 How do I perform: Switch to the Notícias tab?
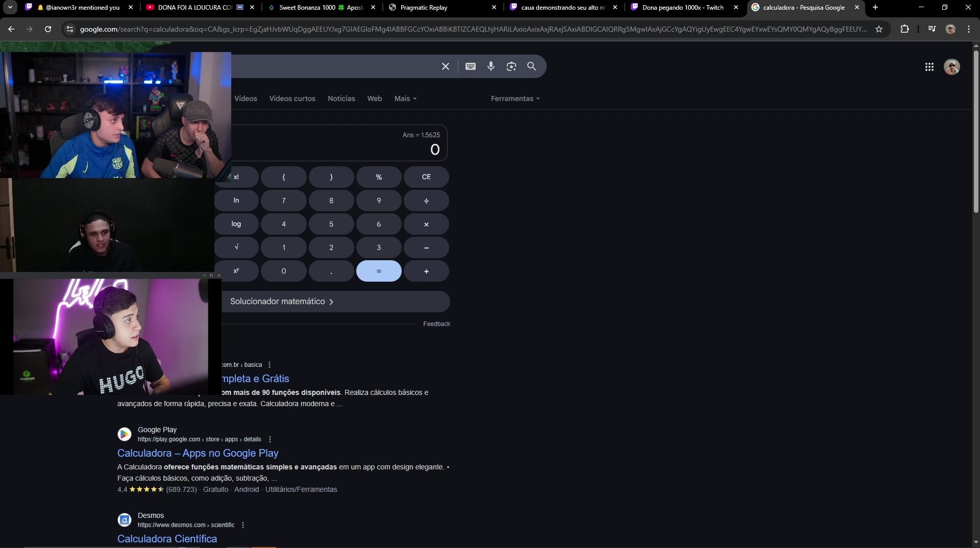pos(341,98)
